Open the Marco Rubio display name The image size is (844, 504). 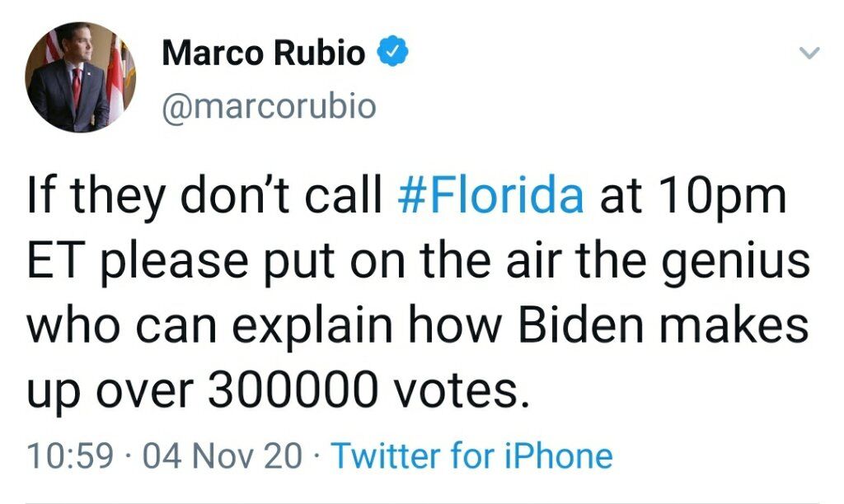(263, 53)
